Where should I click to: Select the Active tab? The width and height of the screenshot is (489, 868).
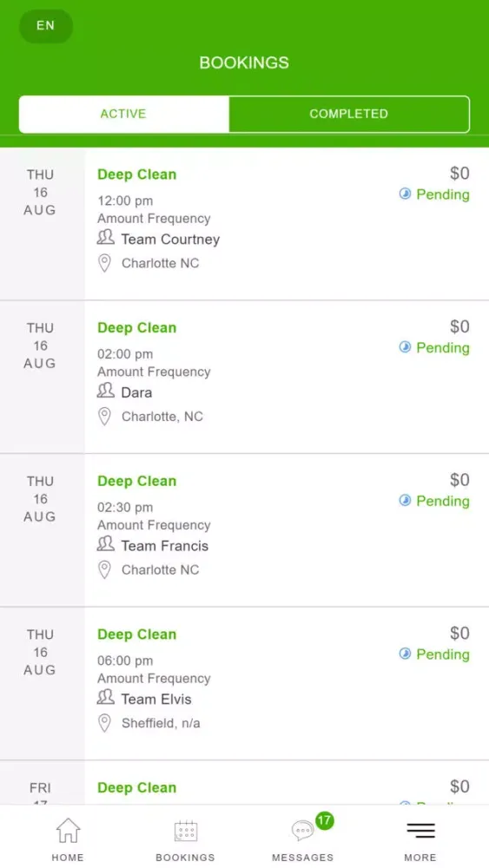tap(123, 114)
